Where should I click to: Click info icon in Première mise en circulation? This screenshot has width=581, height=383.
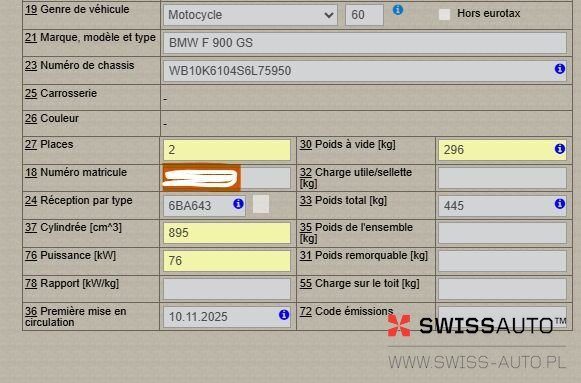284,314
